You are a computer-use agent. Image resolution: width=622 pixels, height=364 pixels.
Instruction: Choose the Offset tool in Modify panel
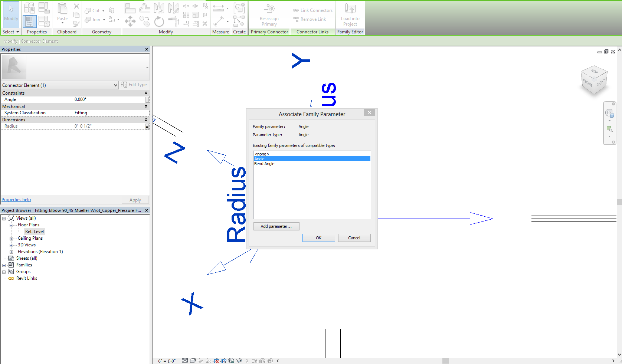tap(145, 8)
